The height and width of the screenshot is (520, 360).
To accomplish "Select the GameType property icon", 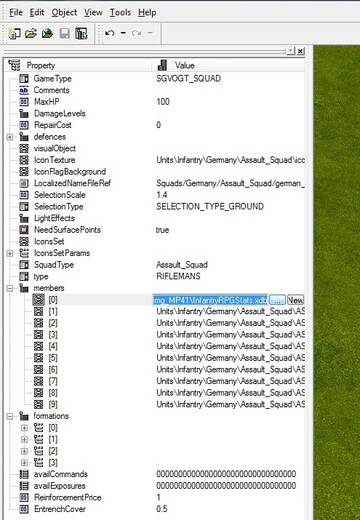I will pos(24,79).
